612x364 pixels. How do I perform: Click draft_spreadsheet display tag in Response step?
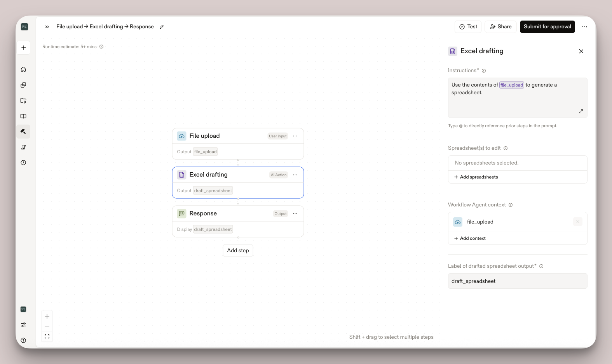tap(213, 229)
